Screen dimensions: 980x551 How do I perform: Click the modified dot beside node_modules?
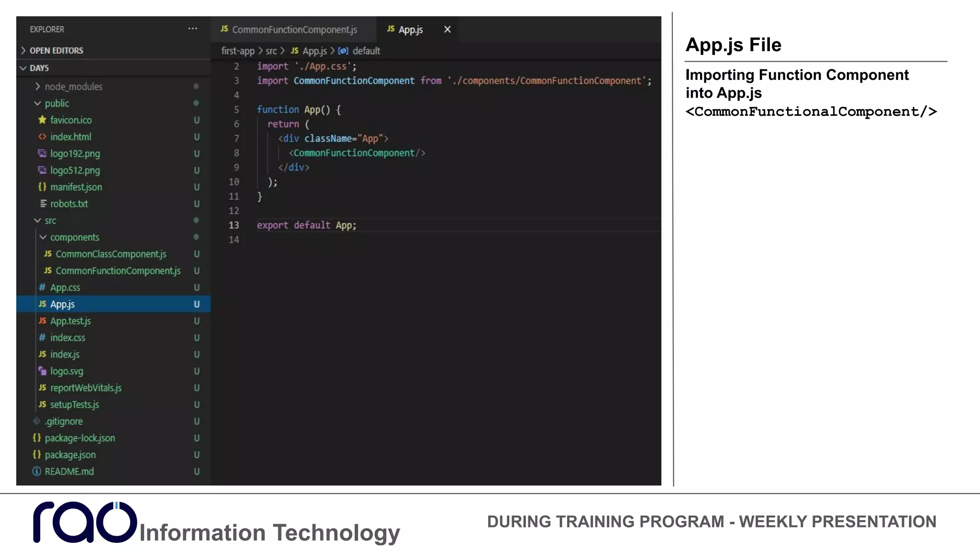pyautogui.click(x=196, y=86)
